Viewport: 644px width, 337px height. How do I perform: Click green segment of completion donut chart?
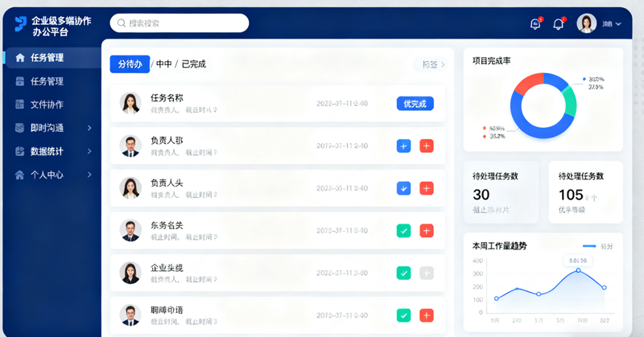[x=570, y=101]
